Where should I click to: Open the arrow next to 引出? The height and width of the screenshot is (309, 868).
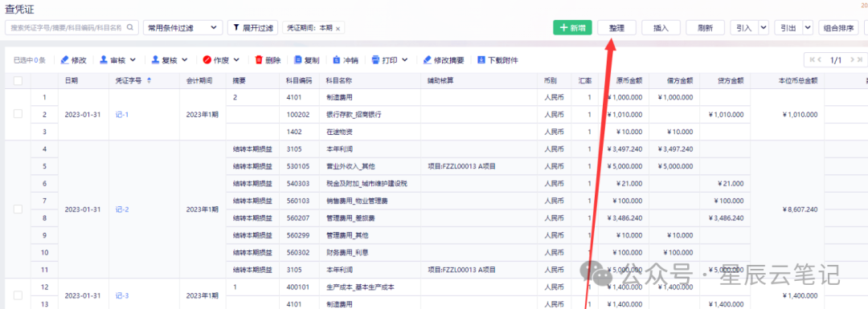[x=807, y=27]
